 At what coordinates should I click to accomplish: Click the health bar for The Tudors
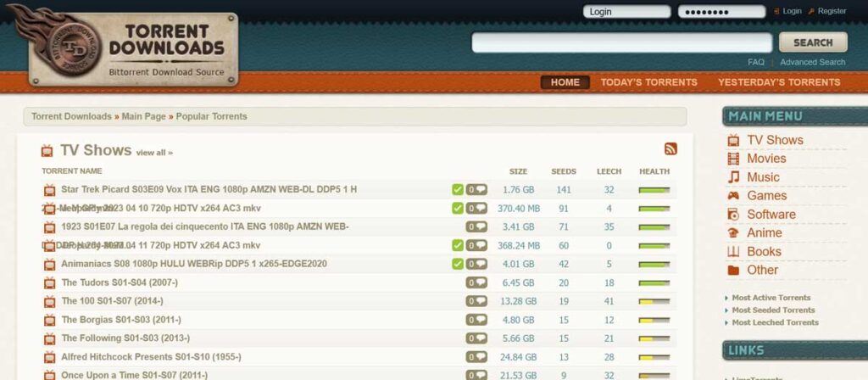click(x=654, y=283)
